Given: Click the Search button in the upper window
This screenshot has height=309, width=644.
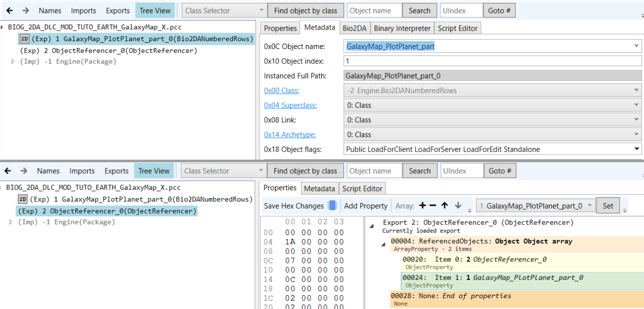Looking at the screenshot, I should [420, 10].
